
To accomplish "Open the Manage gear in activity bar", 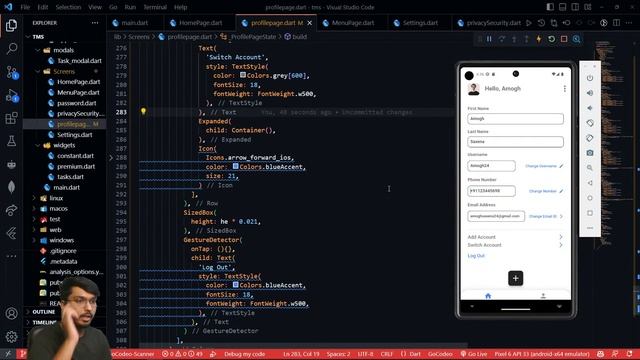I will pos(11,337).
